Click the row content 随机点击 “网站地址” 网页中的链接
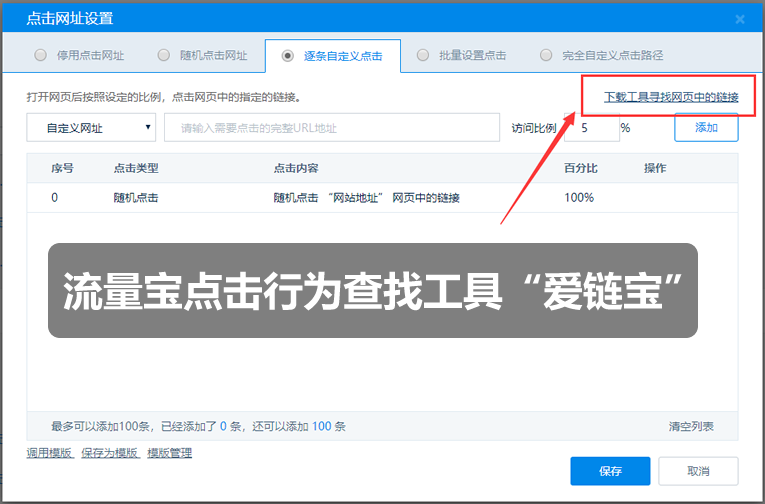Viewport: 765px width, 504px height. click(x=366, y=198)
